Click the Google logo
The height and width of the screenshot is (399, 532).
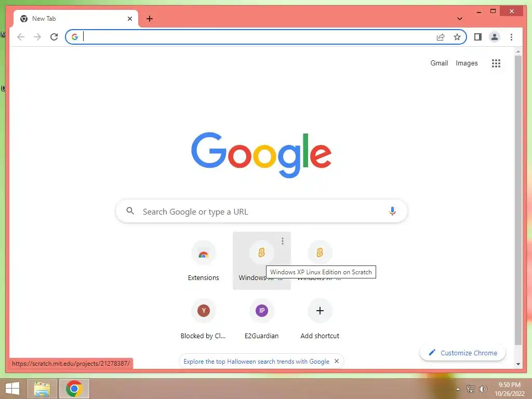coord(261,155)
